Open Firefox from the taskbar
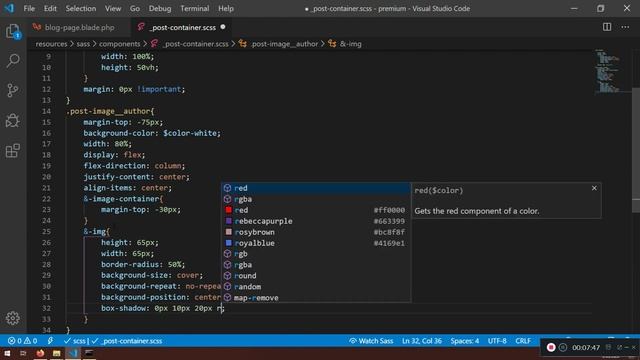 [40, 353]
